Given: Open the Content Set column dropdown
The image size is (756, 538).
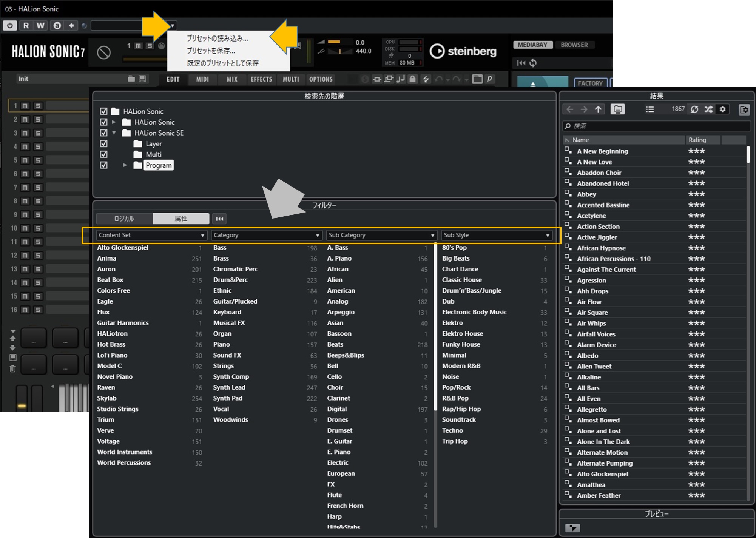Looking at the screenshot, I should tap(151, 235).
